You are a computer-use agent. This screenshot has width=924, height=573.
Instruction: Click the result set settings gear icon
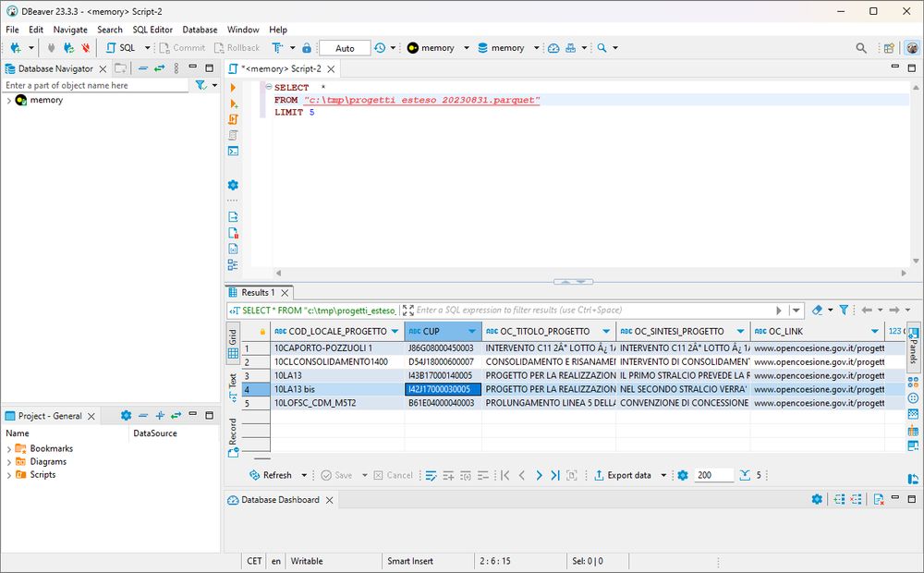[x=683, y=475]
